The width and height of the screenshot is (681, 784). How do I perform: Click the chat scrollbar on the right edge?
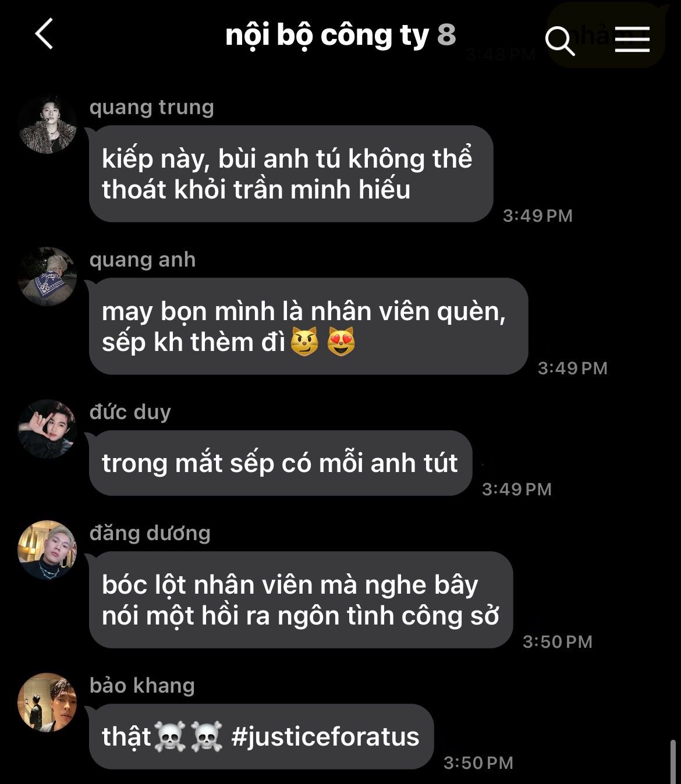pyautogui.click(x=673, y=761)
